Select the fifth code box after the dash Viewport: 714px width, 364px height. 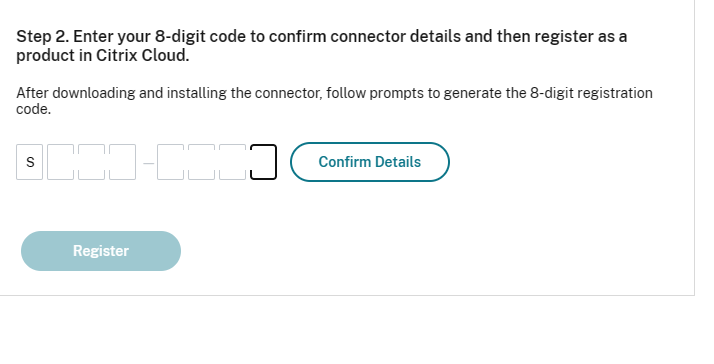tap(170, 162)
